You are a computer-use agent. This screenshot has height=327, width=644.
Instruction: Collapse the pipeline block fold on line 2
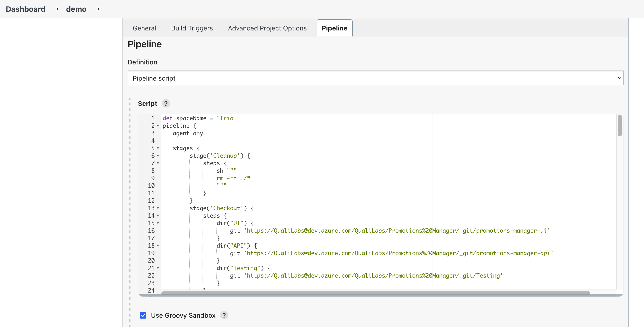coord(158,126)
